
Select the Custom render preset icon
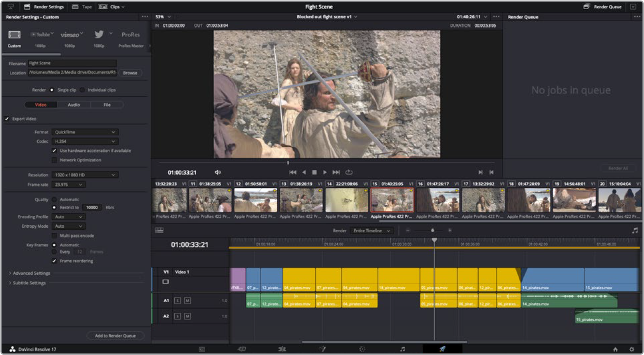[14, 35]
